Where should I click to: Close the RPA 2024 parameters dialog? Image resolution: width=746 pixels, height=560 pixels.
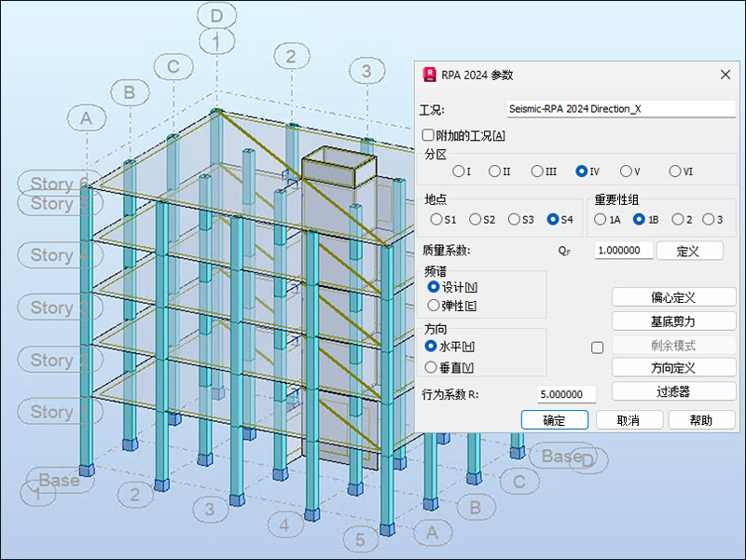pos(725,75)
